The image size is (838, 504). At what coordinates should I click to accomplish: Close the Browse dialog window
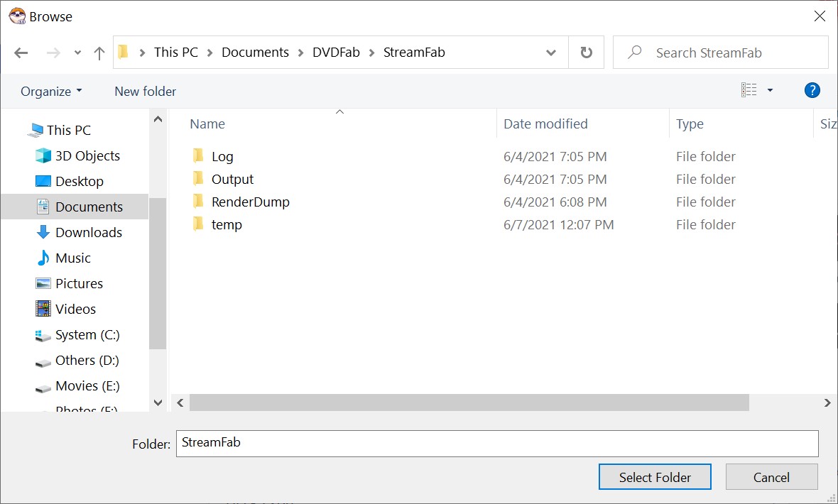click(x=820, y=16)
